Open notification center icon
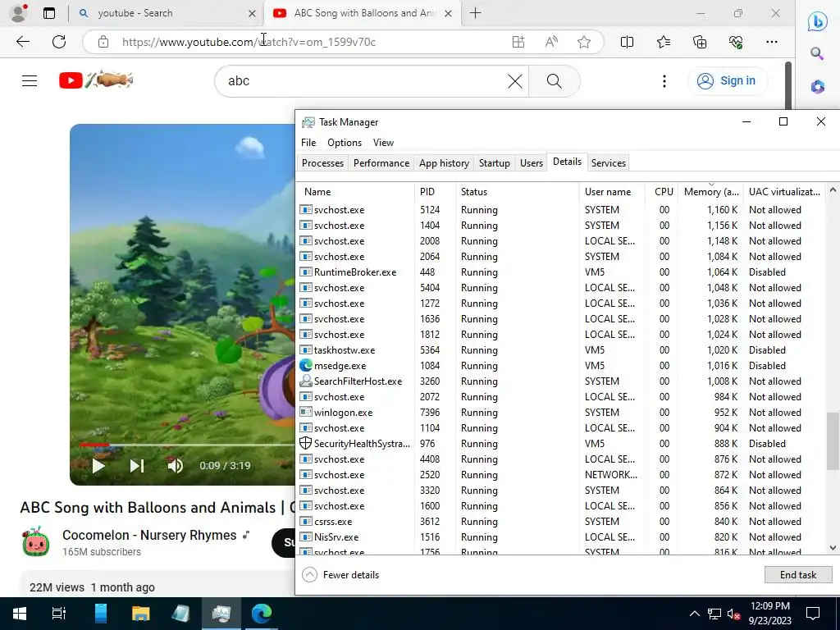The height and width of the screenshot is (630, 840). [813, 614]
